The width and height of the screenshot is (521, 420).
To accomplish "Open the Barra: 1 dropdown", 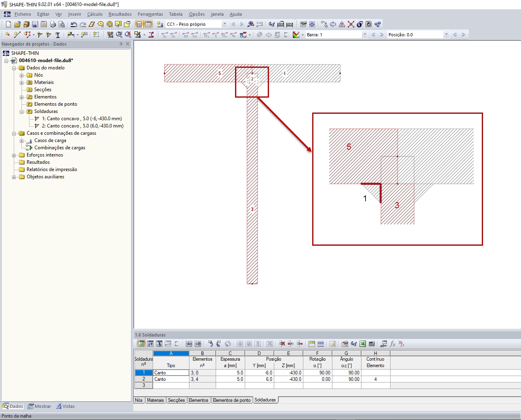I will pos(365,35).
